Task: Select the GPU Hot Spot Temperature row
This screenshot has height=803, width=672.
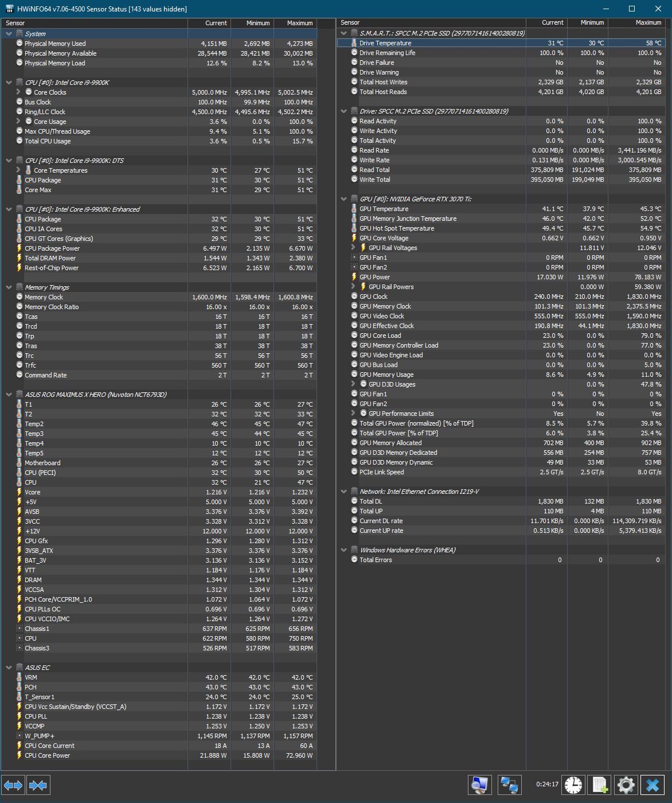Action: pos(501,228)
